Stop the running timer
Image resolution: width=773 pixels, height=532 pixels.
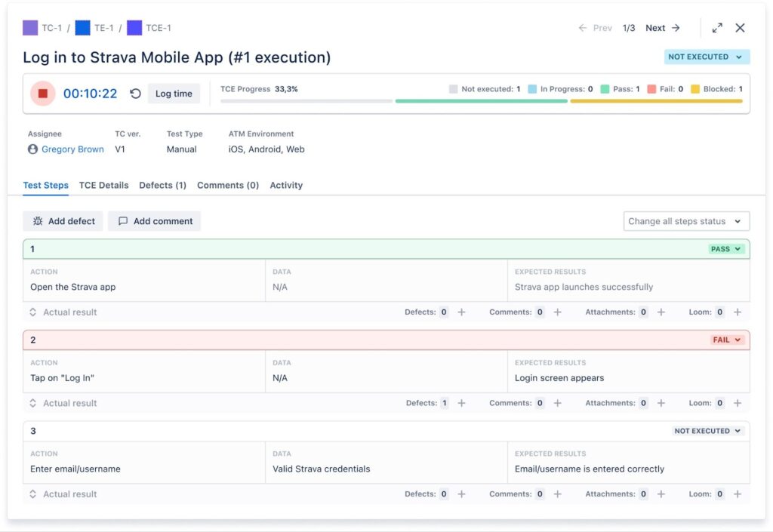click(x=43, y=94)
